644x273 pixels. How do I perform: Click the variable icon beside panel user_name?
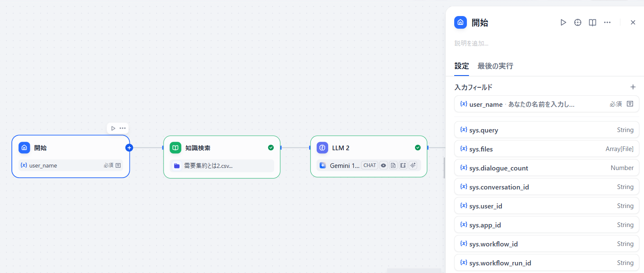tap(463, 104)
